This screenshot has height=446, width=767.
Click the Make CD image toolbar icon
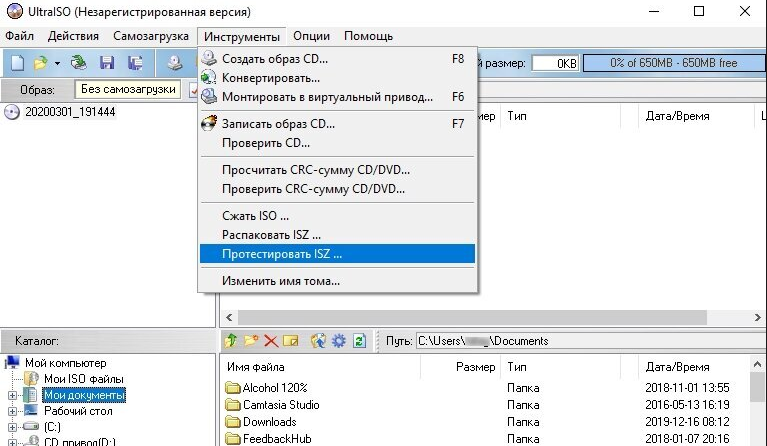[x=175, y=63]
